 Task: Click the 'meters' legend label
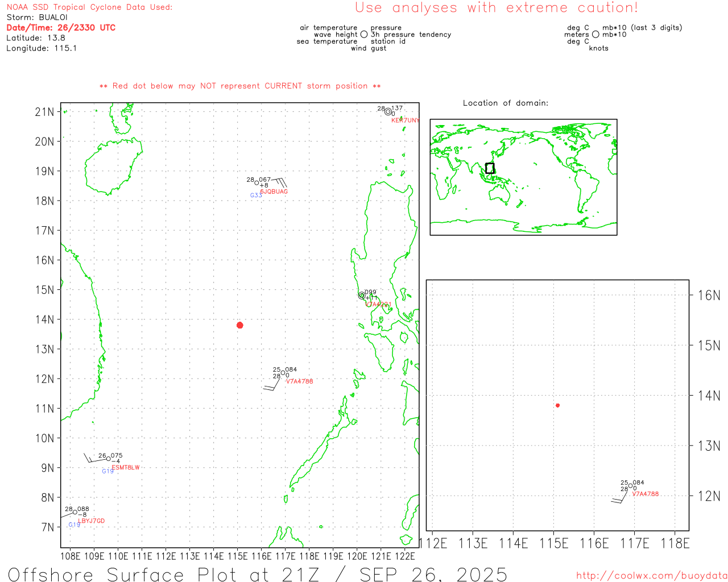[x=577, y=35]
